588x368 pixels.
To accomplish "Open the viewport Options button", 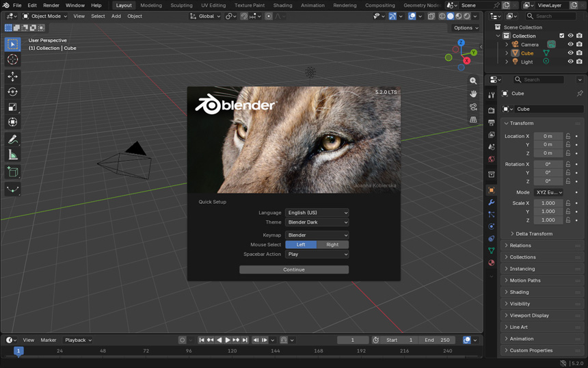I will [x=466, y=28].
